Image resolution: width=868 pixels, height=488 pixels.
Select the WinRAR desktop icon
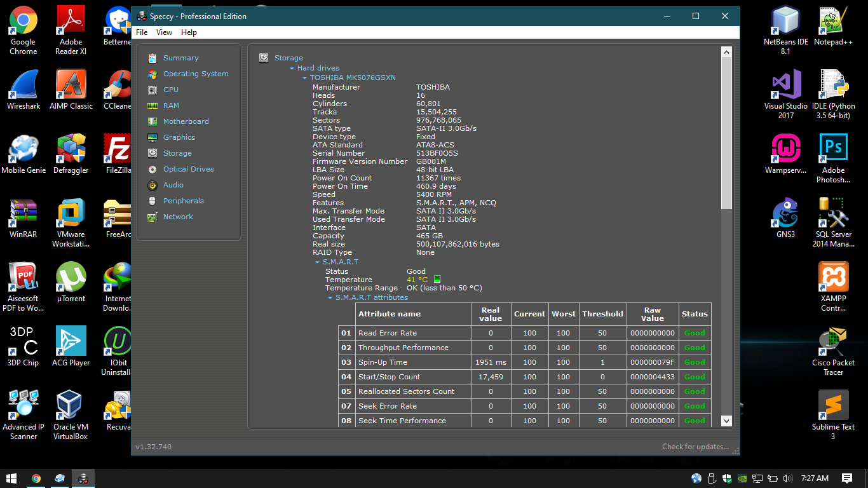[x=24, y=218]
